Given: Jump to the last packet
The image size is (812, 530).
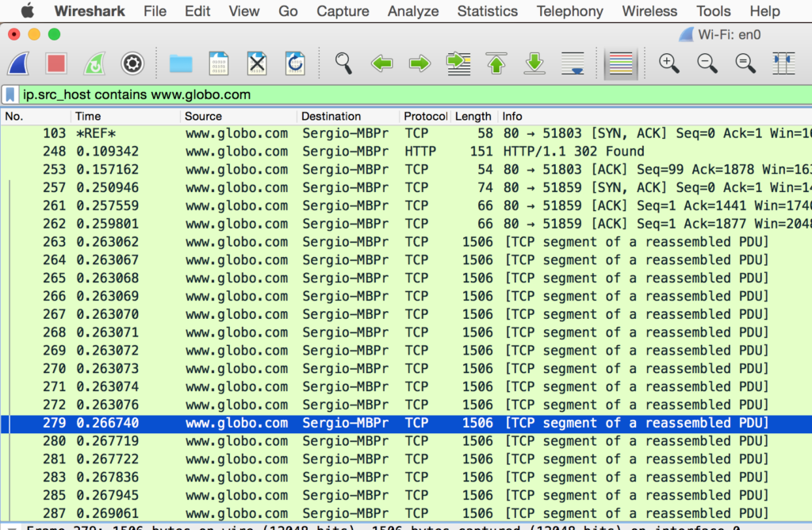Looking at the screenshot, I should pos(534,63).
